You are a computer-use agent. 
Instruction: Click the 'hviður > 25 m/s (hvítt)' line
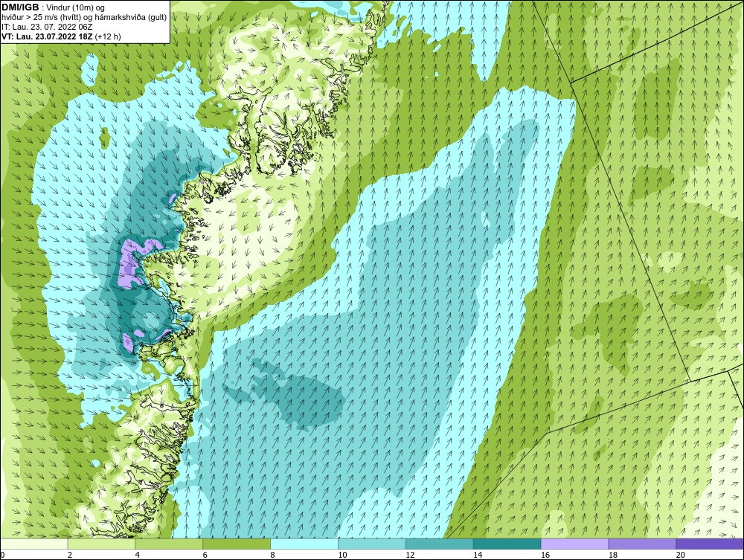(x=40, y=17)
